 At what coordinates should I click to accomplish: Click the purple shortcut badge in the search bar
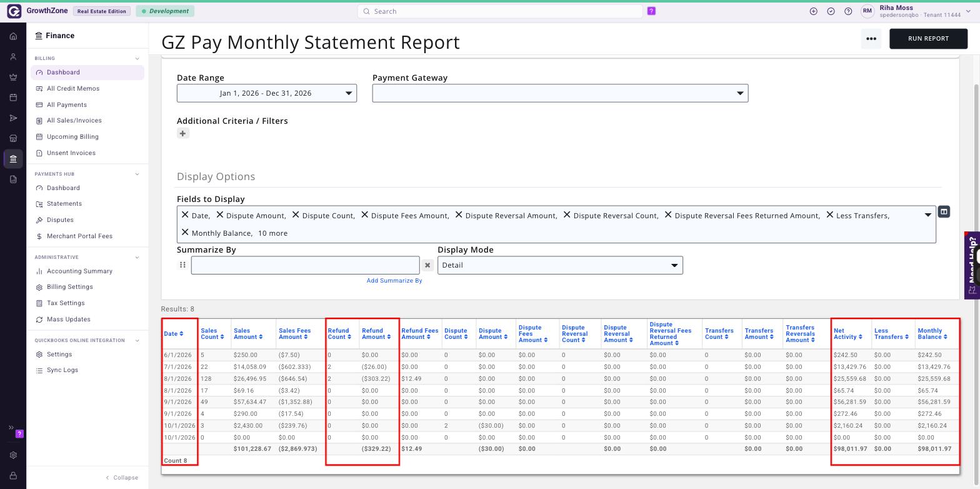pyautogui.click(x=651, y=11)
